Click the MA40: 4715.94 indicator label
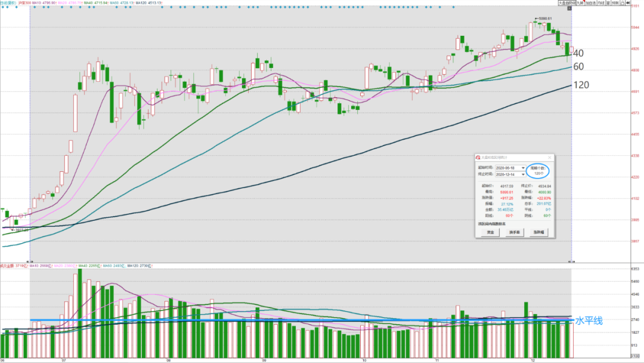644x363 pixels. 95,3
